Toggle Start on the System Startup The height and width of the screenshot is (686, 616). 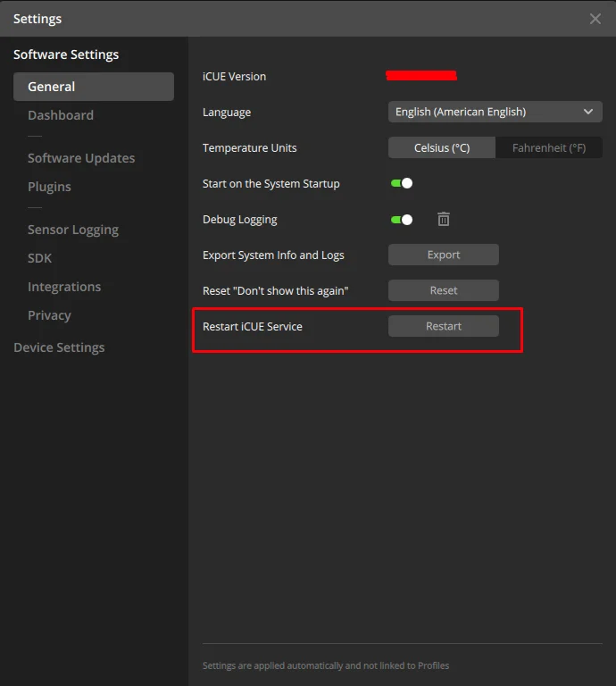402,183
